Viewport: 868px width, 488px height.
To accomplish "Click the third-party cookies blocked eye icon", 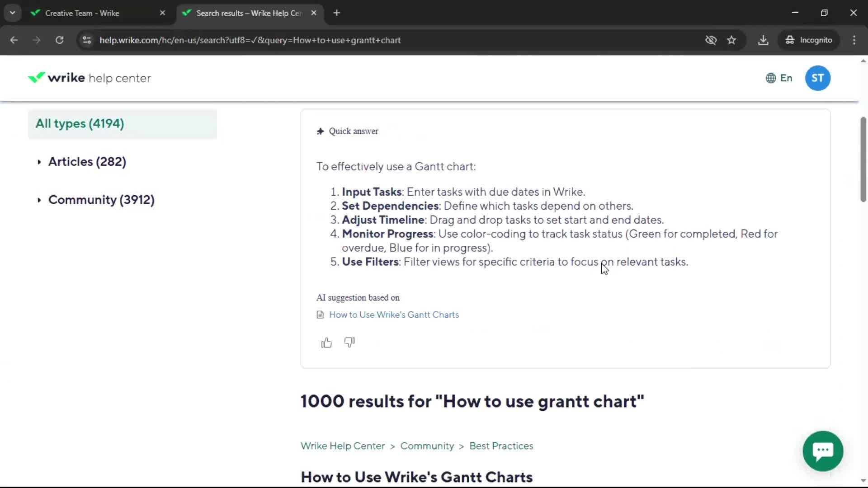I will click(x=711, y=40).
